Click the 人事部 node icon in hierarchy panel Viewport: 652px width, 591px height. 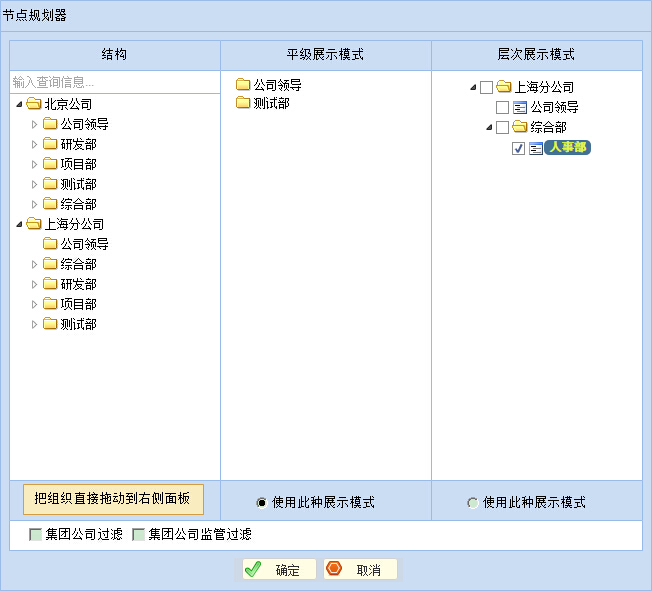click(536, 148)
